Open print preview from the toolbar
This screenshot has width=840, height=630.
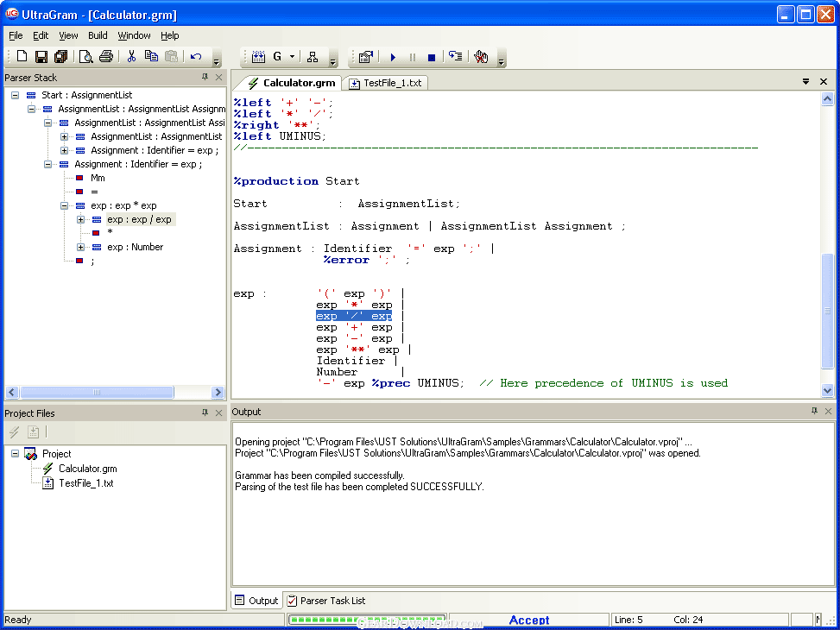click(85, 56)
